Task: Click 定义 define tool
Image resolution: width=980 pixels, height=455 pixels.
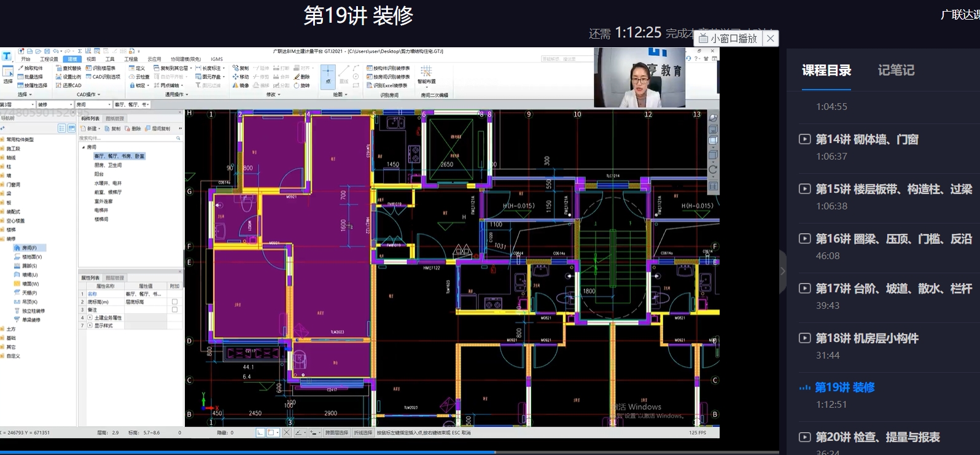Action: [x=138, y=68]
